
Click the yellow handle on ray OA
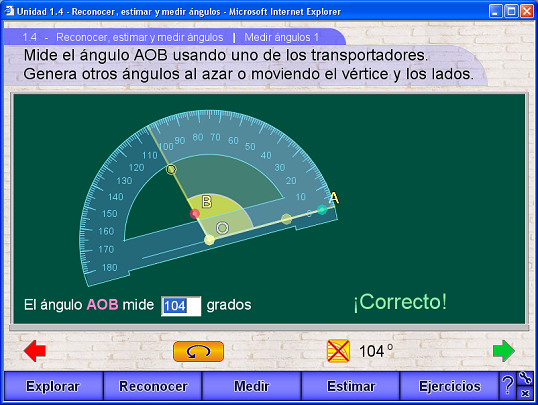286,219
